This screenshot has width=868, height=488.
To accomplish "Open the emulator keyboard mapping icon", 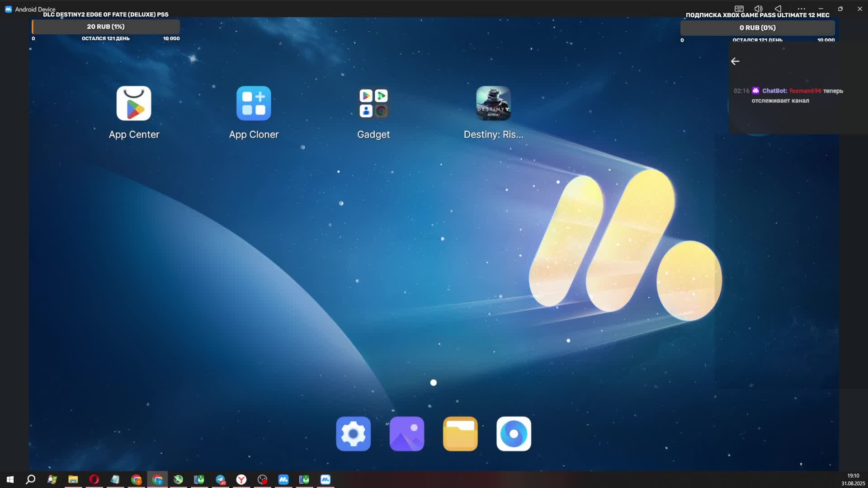I will point(739,9).
